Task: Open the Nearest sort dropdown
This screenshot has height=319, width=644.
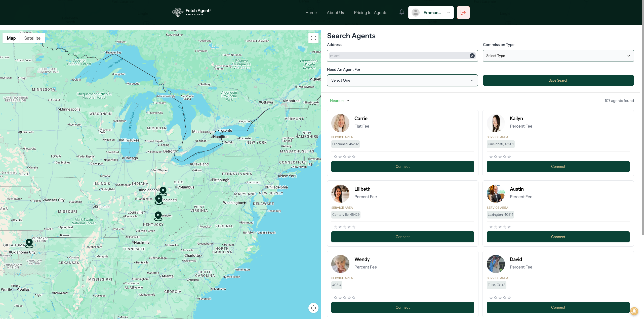Action: [x=340, y=101]
